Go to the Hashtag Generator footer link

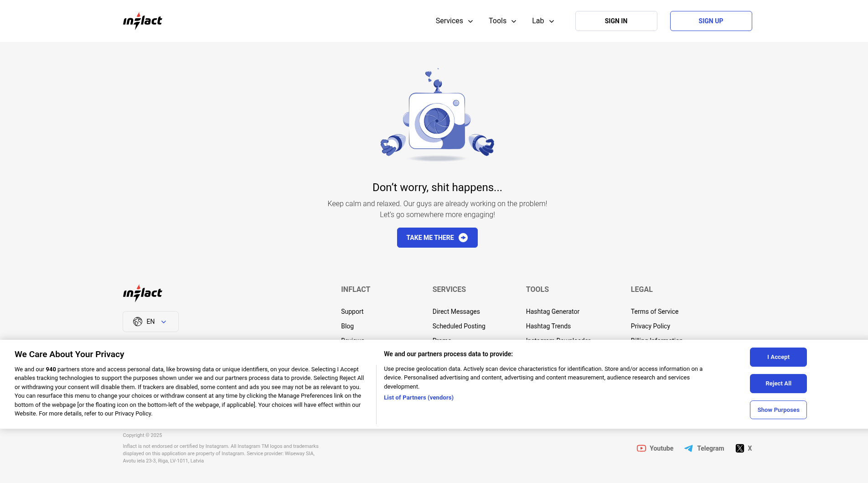pos(553,312)
